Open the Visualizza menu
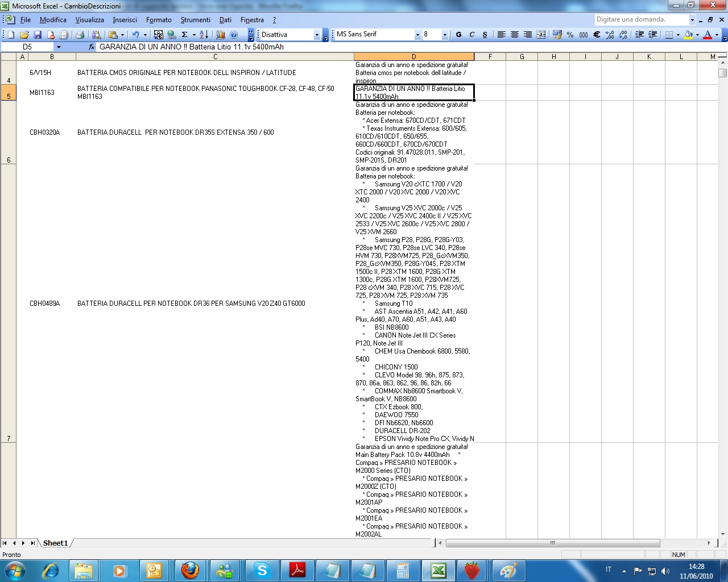Screen dimensions: 728x582 point(90,20)
